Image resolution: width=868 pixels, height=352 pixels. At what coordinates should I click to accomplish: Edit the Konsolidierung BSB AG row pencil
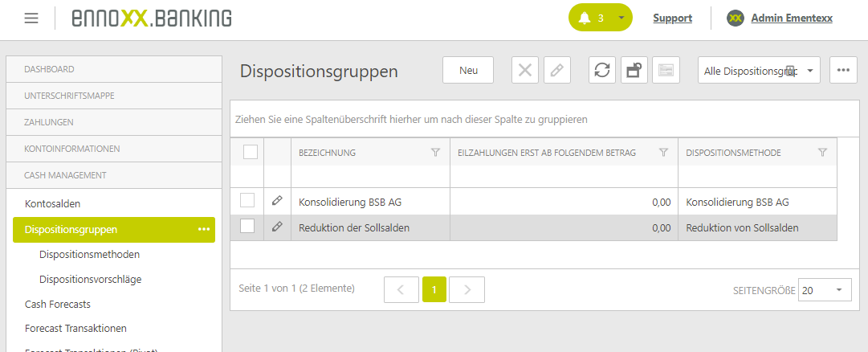[277, 200]
